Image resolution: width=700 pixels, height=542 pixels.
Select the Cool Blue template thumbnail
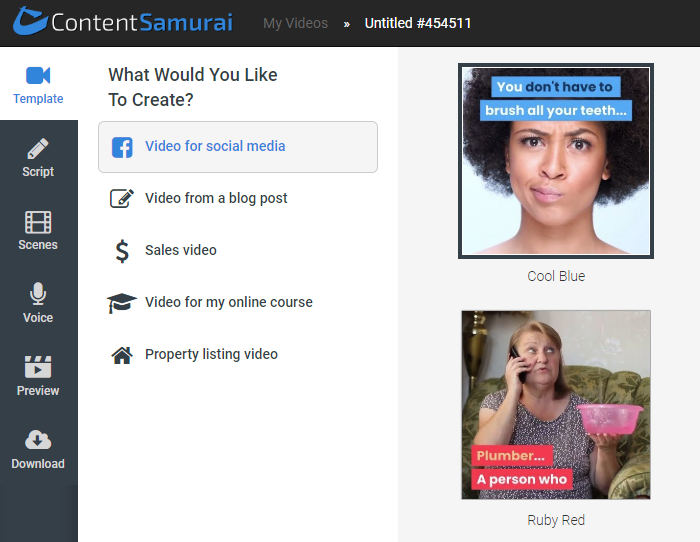tap(556, 161)
